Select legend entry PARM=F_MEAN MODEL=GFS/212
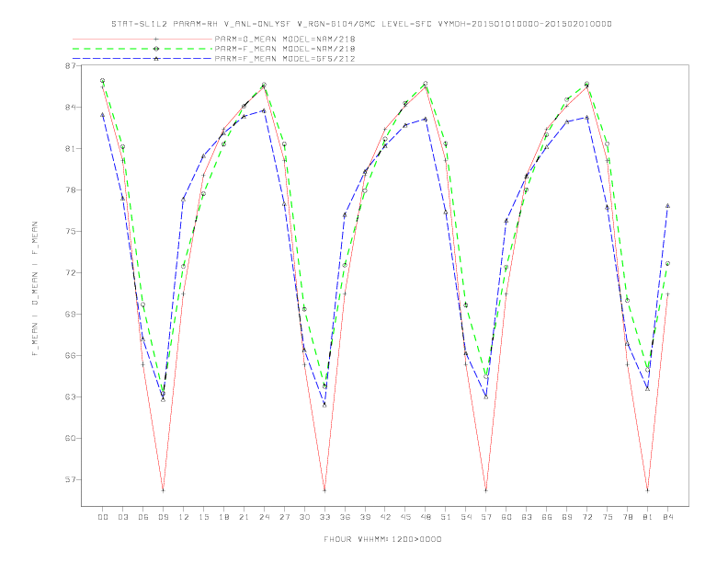 (x=285, y=59)
